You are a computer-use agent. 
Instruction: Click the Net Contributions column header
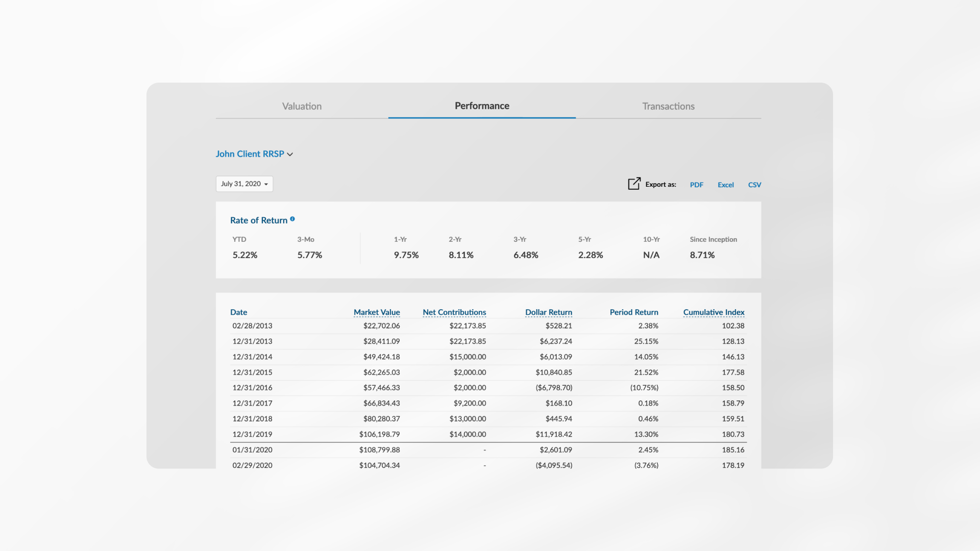pos(454,312)
